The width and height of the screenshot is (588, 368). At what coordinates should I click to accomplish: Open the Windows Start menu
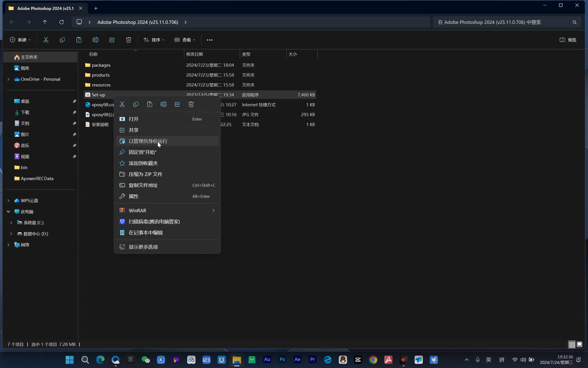70,359
